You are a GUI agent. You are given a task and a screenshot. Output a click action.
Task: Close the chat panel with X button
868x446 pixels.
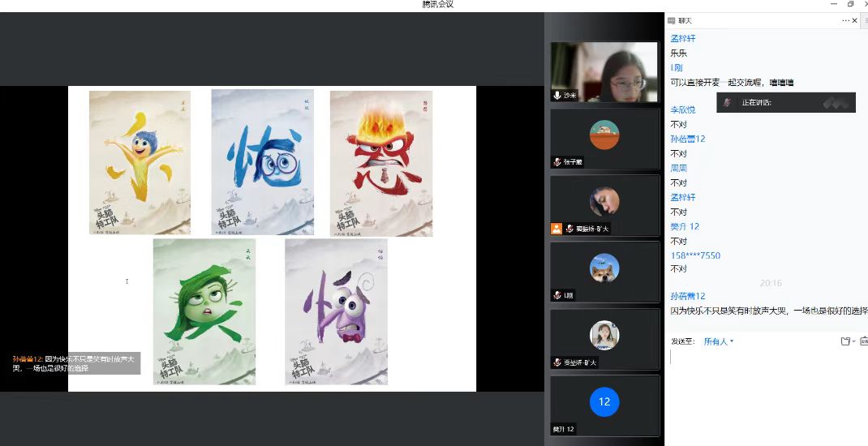pos(855,20)
